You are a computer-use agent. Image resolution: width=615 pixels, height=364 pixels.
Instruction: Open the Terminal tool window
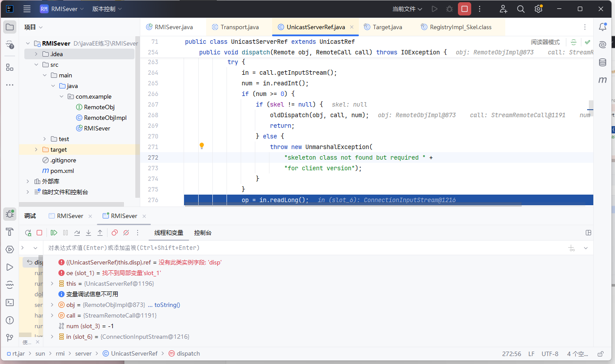pyautogui.click(x=9, y=303)
